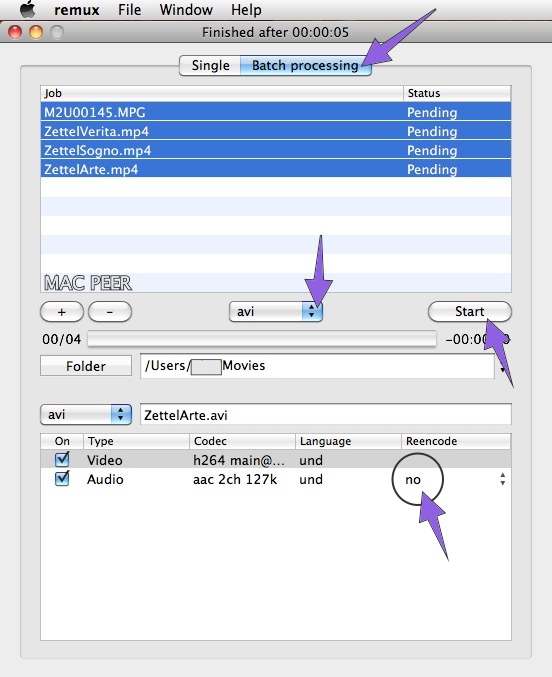
Task: Add a job with the plus button
Action: 62,312
